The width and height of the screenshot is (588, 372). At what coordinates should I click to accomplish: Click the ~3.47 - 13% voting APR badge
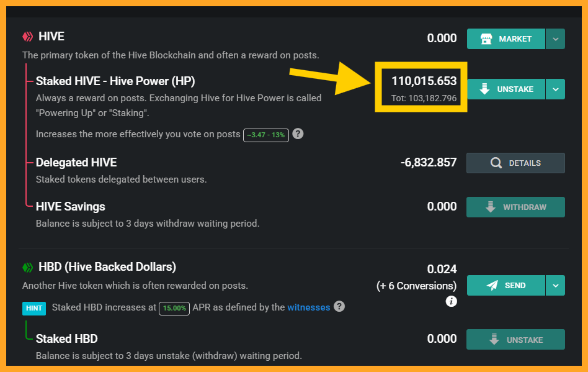click(x=266, y=134)
